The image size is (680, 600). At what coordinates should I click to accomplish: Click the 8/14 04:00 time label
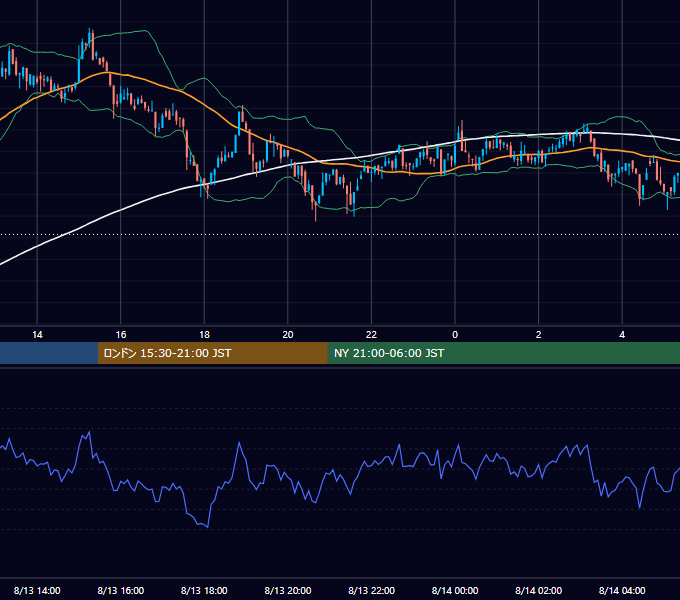622,590
